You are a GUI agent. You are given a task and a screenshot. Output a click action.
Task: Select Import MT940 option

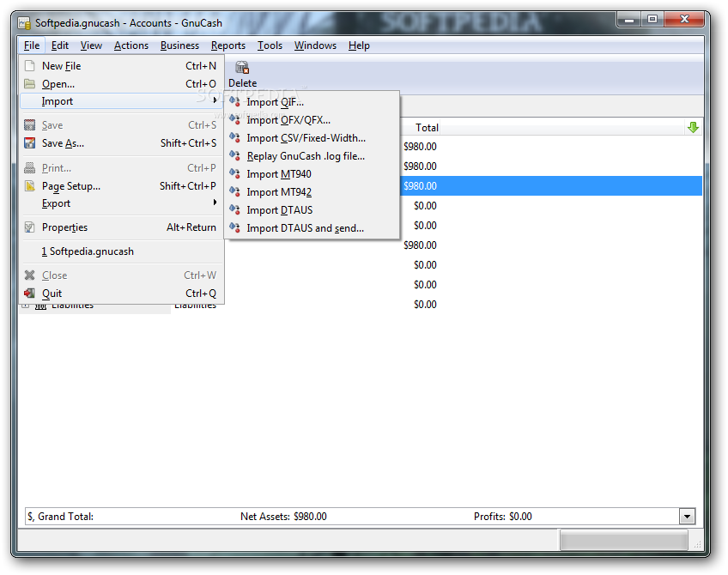coord(312,174)
